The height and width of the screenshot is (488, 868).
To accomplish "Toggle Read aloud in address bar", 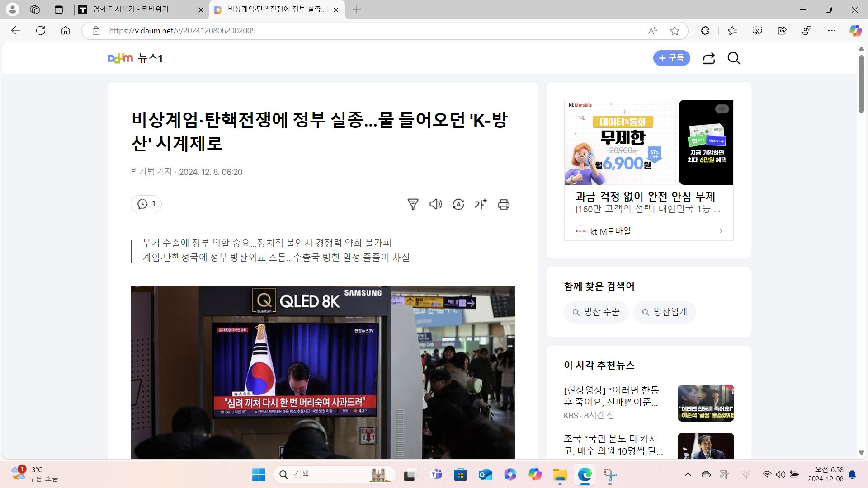I will click(x=652, y=31).
